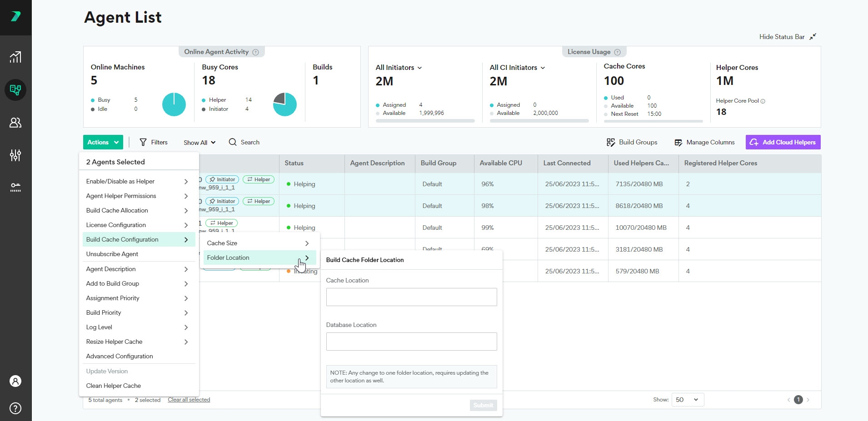Click the agents monitor icon in sidebar

point(15,90)
